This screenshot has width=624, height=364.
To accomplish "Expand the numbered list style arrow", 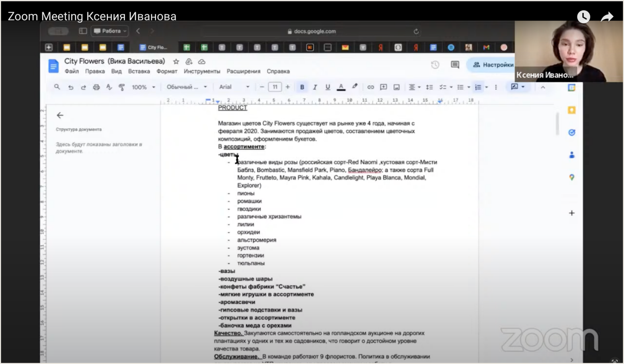I will [x=487, y=88].
